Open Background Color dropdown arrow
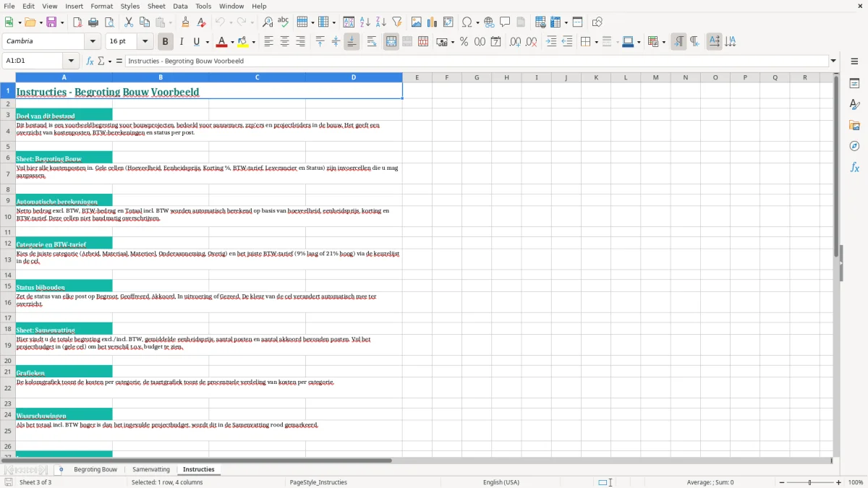Viewport: 868px width, 488px height. click(253, 42)
